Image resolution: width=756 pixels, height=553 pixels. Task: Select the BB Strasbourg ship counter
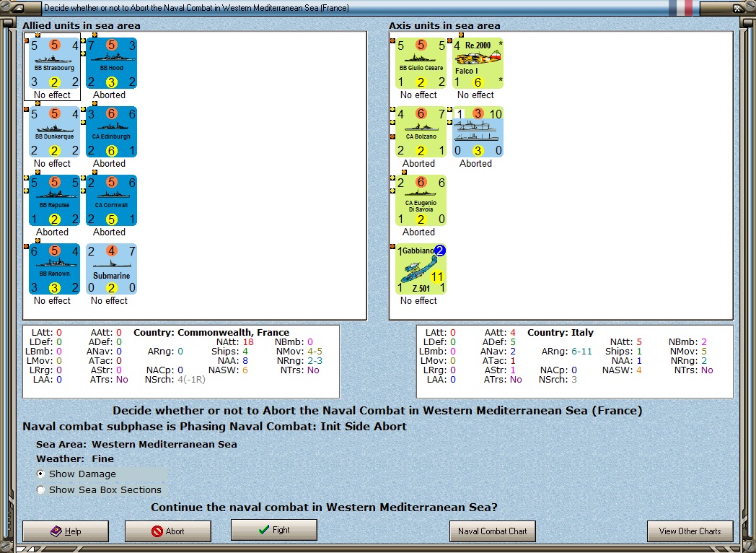55,64
